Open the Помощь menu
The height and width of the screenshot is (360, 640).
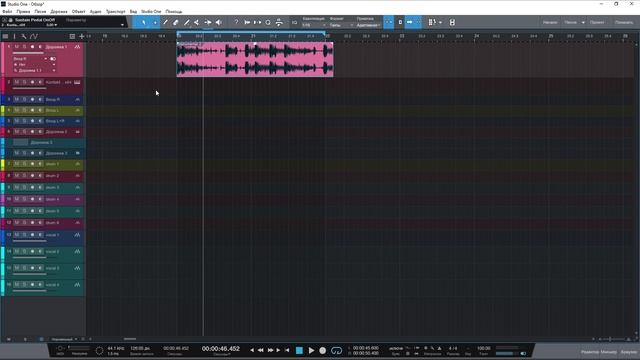pos(174,11)
